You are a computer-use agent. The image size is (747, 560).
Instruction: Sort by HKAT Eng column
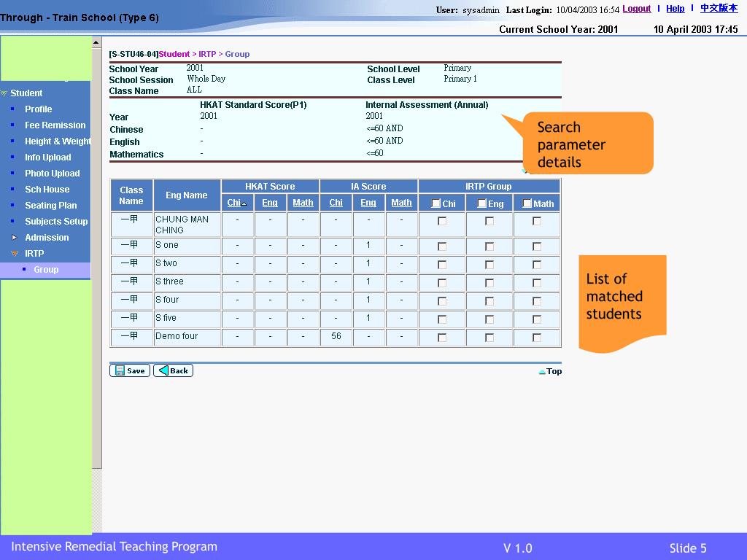coord(270,203)
